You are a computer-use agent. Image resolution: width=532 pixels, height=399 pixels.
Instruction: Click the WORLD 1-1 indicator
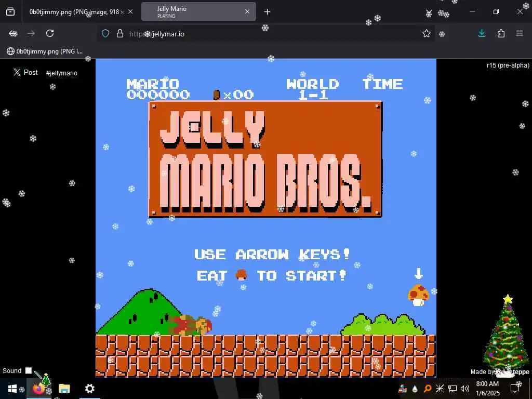pyautogui.click(x=312, y=89)
